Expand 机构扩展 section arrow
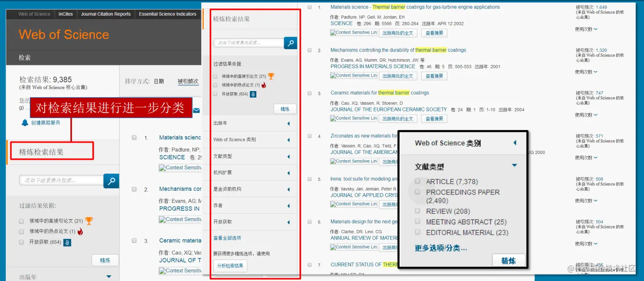Image resolution: width=644 pixels, height=281 pixels. 288,173
